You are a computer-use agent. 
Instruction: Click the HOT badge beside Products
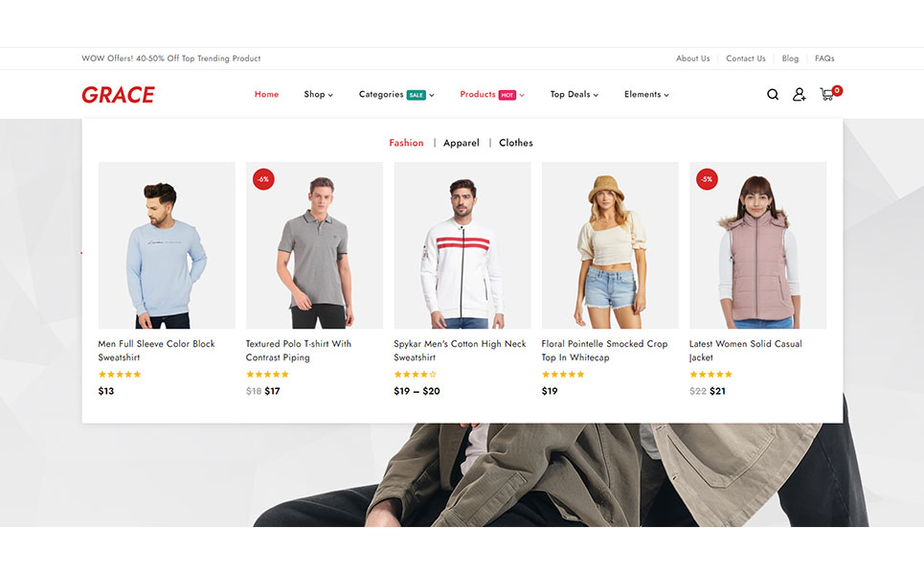(507, 95)
